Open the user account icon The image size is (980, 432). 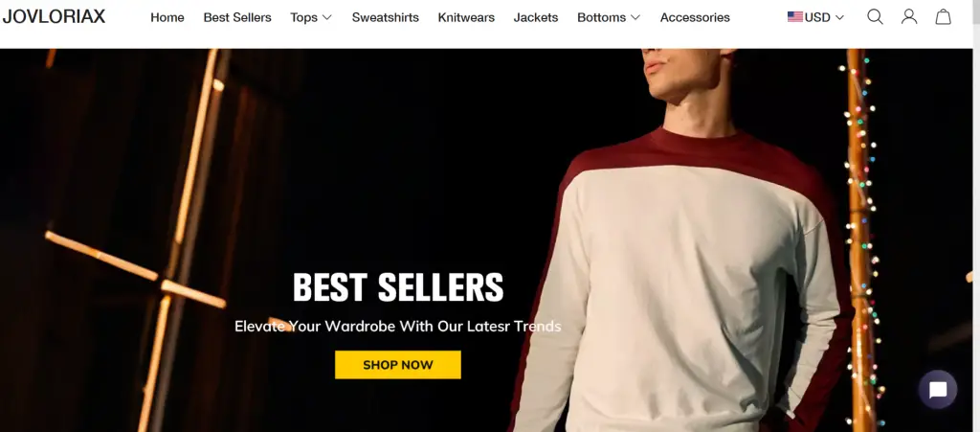point(909,17)
